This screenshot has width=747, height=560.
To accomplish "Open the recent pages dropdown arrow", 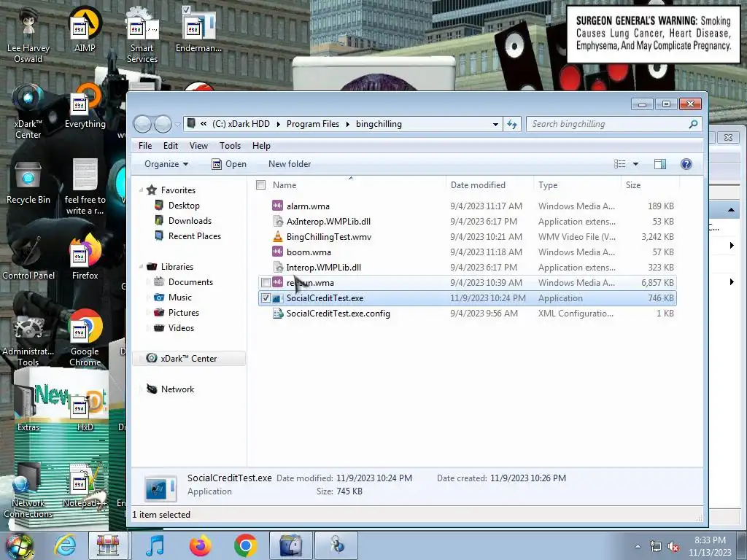I will [178, 125].
